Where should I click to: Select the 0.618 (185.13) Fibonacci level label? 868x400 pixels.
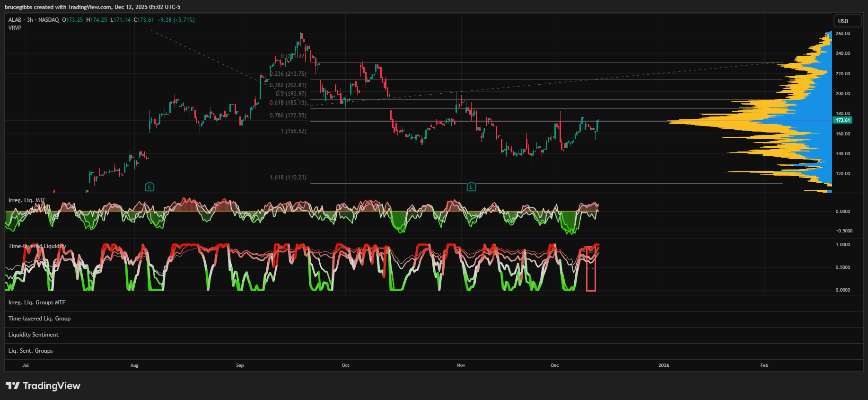[x=288, y=103]
